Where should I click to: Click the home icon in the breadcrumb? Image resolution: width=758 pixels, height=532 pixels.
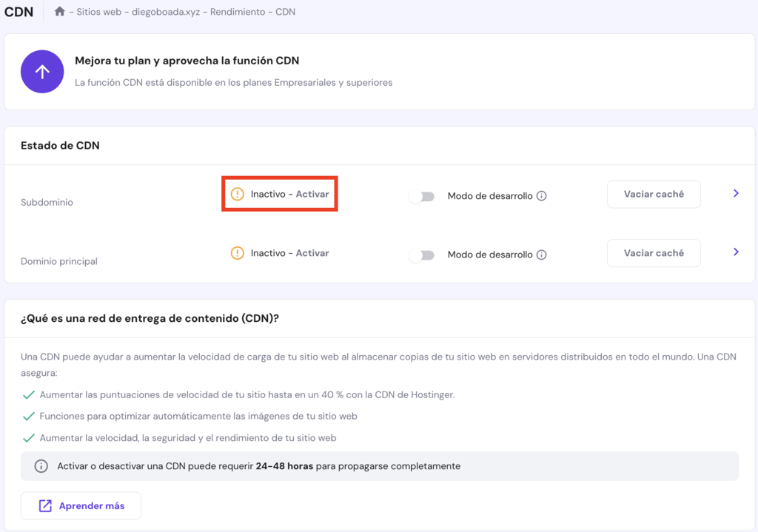(59, 12)
